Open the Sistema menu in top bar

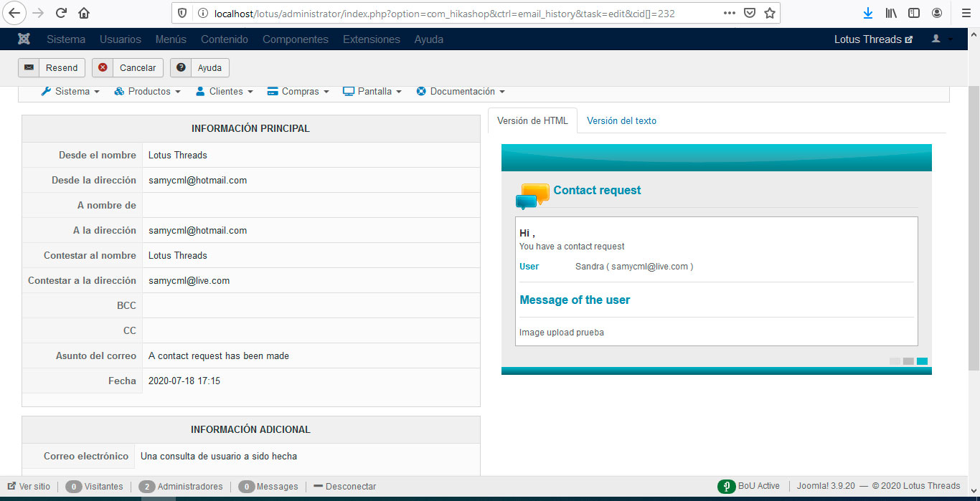(x=66, y=39)
